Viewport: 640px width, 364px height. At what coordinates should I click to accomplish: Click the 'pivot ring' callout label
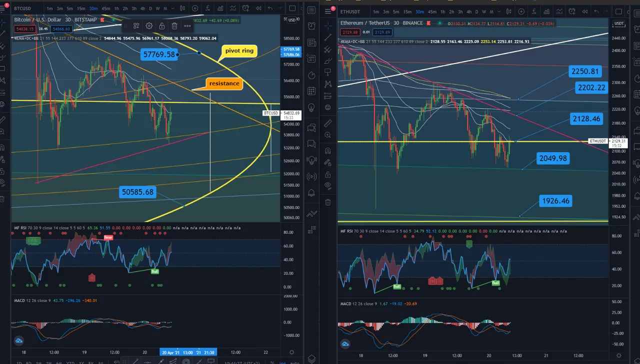click(x=239, y=50)
